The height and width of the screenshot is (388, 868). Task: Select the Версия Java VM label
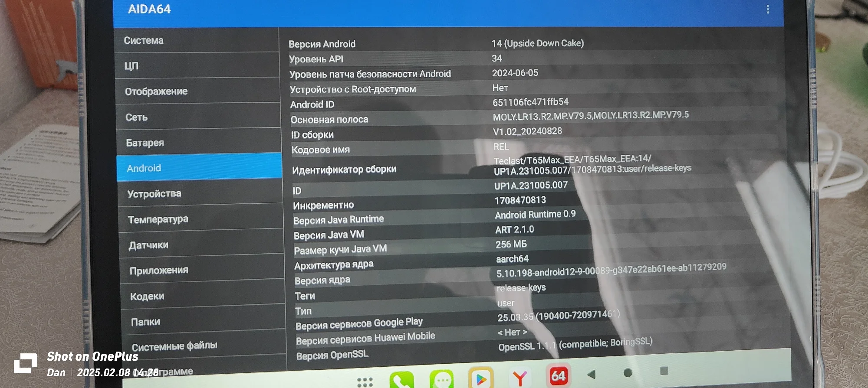(x=329, y=235)
